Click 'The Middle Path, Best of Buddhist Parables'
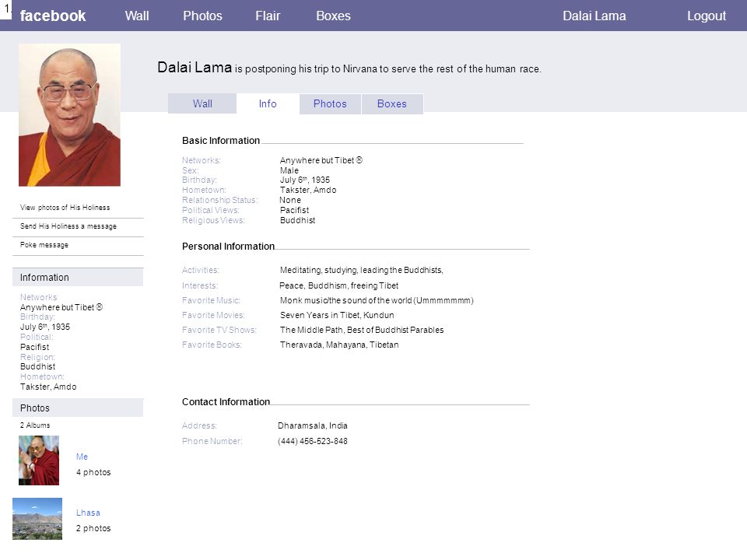The image size is (747, 560). [362, 330]
